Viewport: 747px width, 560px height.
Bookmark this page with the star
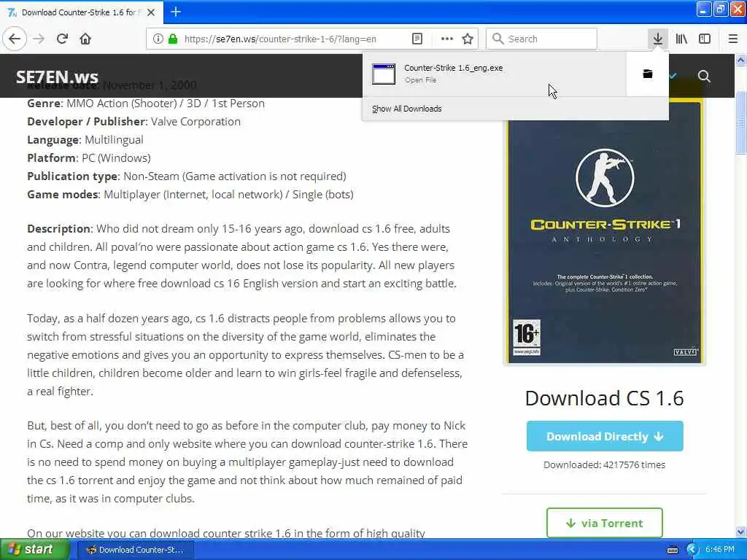pos(468,39)
